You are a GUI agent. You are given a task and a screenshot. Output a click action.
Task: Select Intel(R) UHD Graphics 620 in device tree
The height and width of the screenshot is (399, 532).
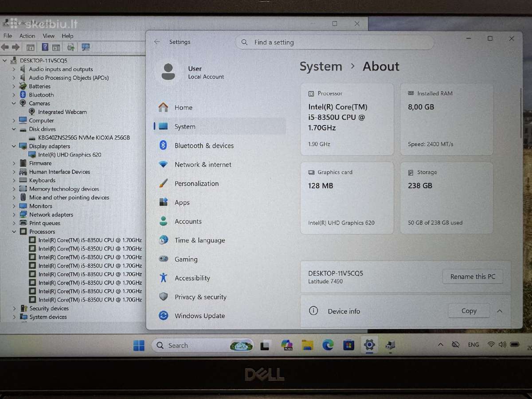pos(70,155)
